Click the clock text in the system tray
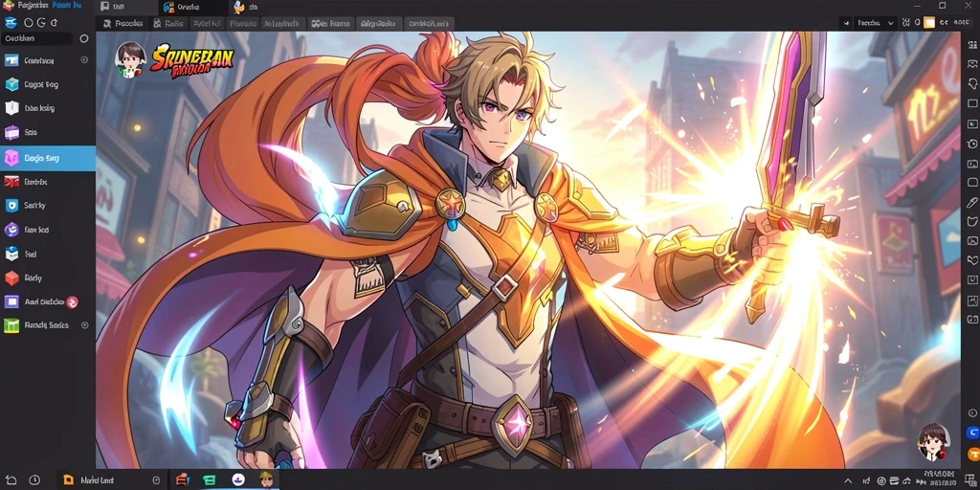Image resolution: width=980 pixels, height=490 pixels. (938, 478)
